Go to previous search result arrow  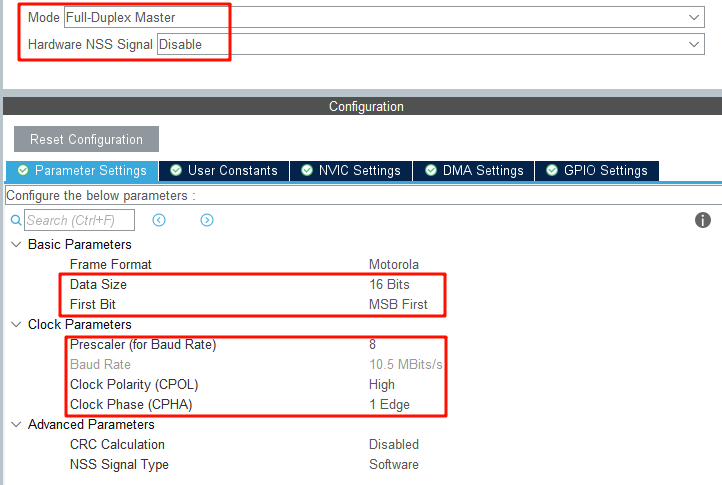pos(159,220)
